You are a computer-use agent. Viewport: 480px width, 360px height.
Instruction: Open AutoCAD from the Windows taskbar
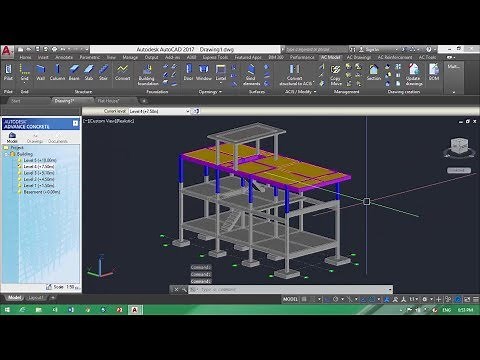click(135, 310)
